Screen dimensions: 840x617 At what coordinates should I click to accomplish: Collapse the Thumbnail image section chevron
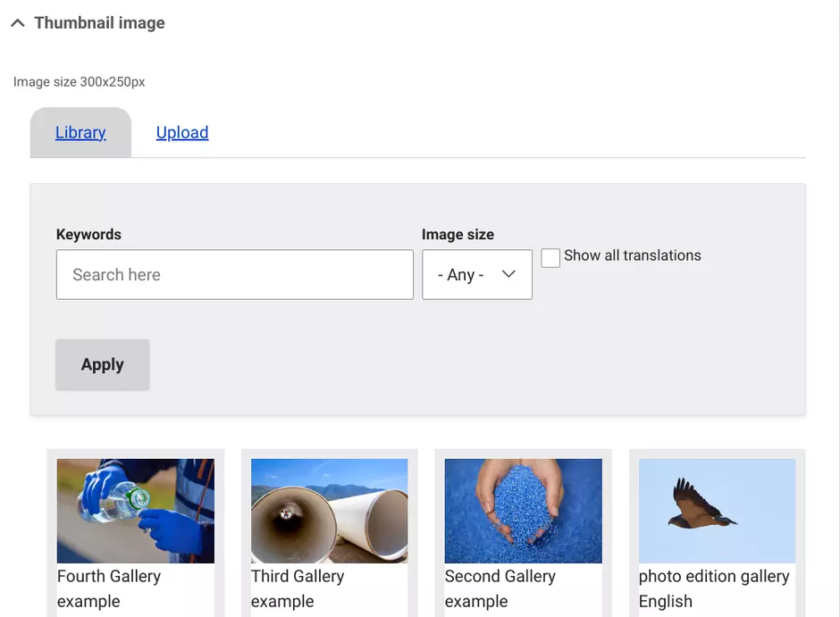coord(18,23)
